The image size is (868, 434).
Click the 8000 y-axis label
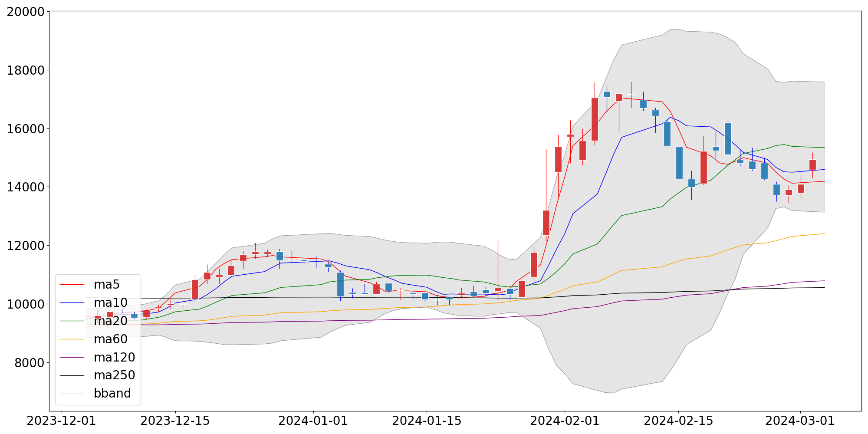click(x=30, y=363)
